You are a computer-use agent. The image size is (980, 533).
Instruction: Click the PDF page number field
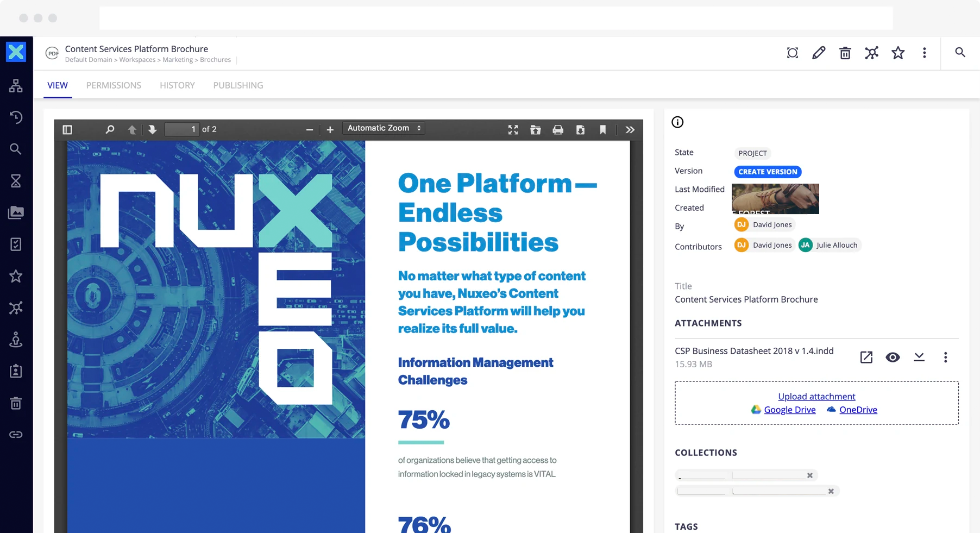(x=182, y=129)
